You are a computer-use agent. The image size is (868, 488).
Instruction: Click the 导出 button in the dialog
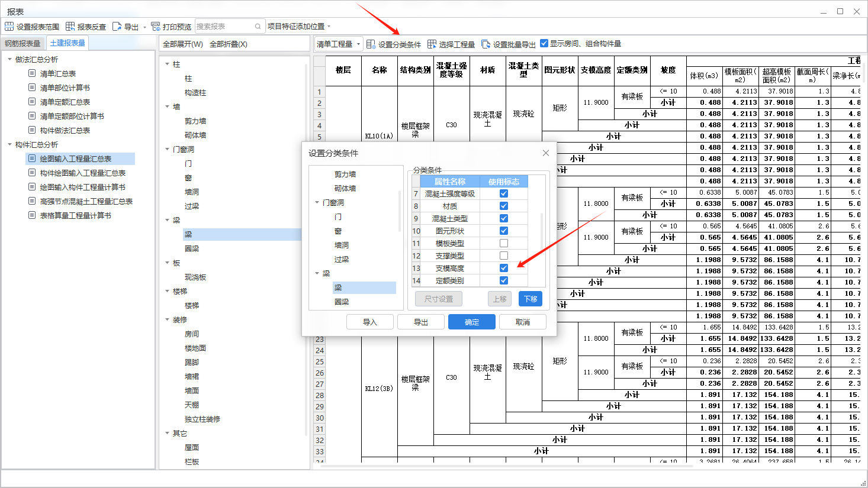click(x=421, y=322)
